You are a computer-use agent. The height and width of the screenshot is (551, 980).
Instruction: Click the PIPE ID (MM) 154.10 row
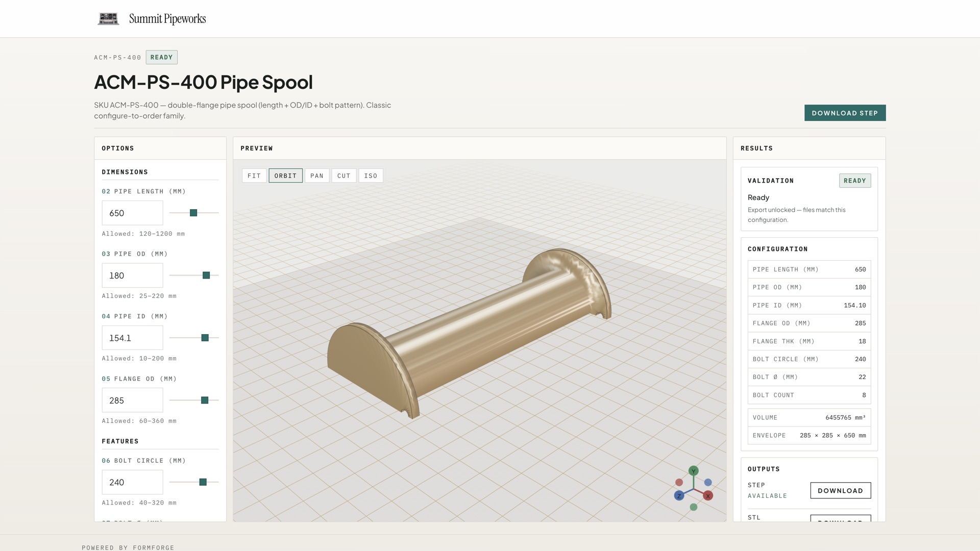(x=809, y=305)
